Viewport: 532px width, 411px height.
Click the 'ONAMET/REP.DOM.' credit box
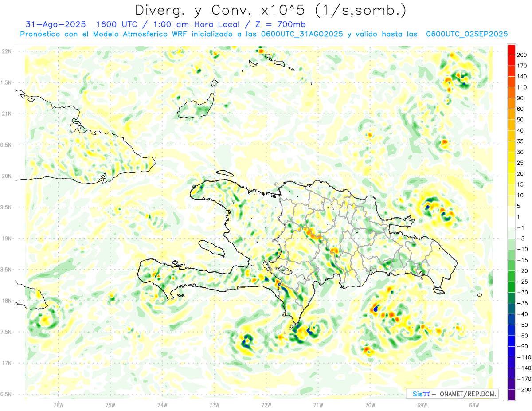click(x=452, y=394)
